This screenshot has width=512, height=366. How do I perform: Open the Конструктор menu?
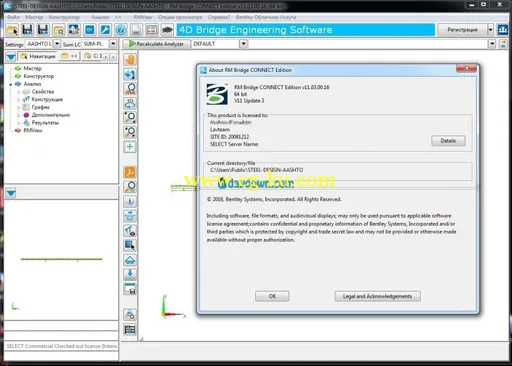pos(64,17)
